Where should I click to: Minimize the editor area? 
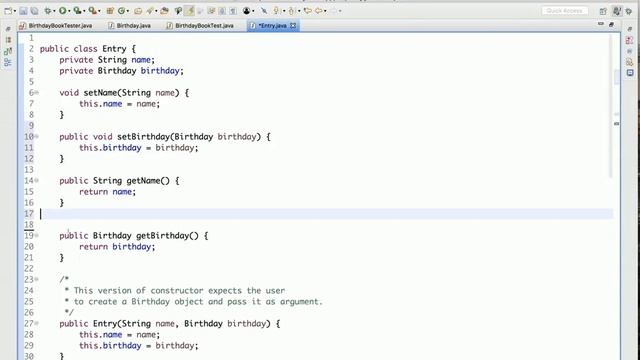[x=600, y=24]
